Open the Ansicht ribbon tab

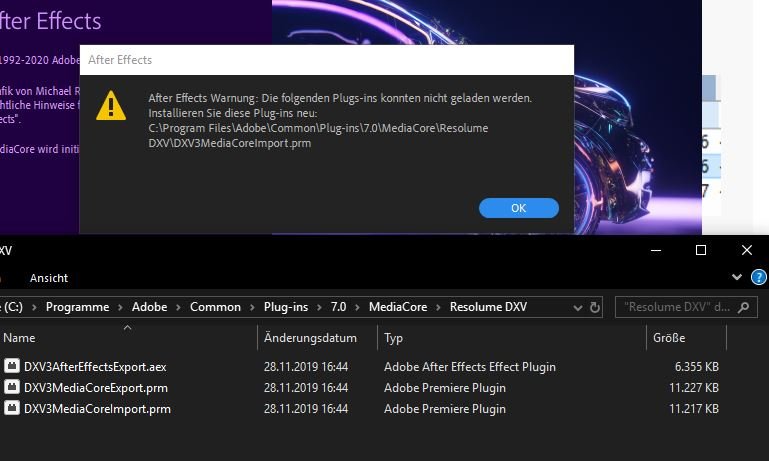49,277
